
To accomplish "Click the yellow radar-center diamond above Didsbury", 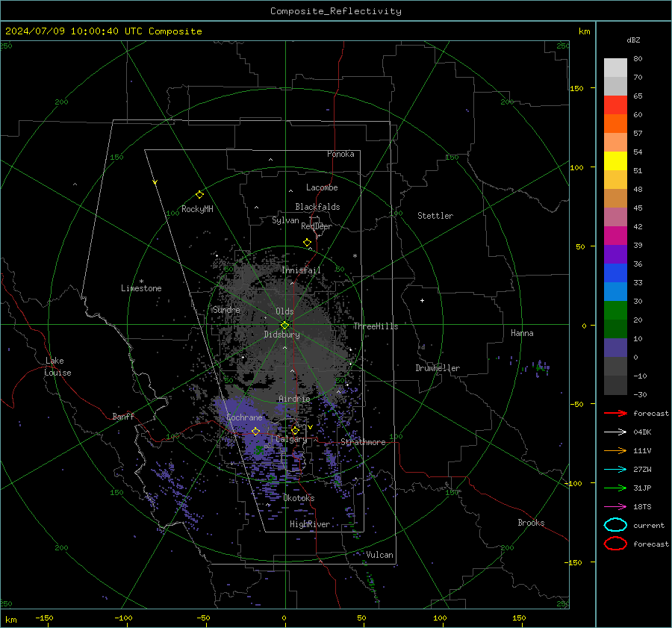I will pyautogui.click(x=285, y=325).
